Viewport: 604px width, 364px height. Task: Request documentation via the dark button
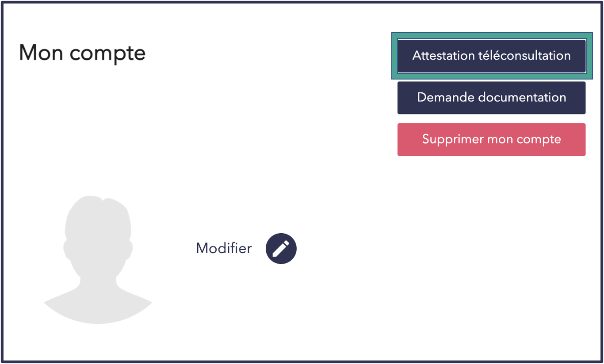pyautogui.click(x=491, y=98)
